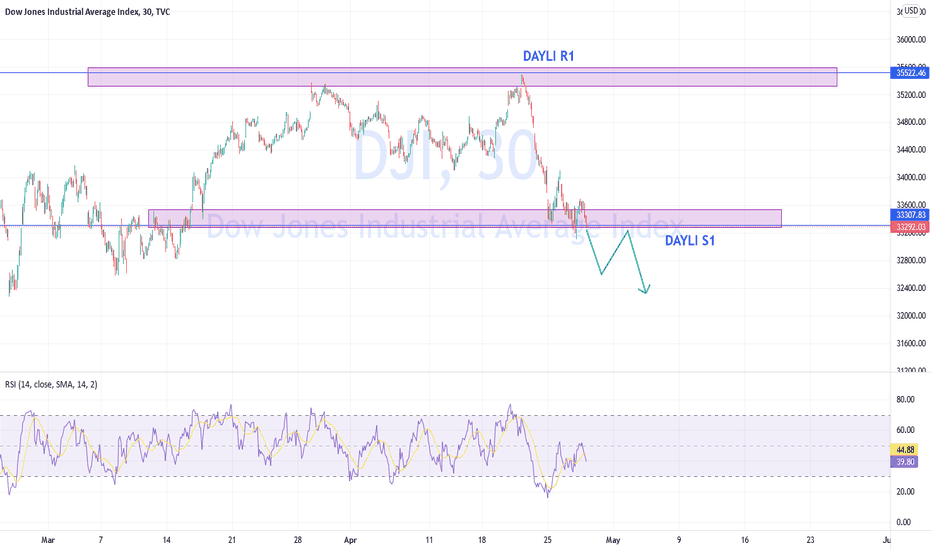Click the 34000.00 price axis label
The height and width of the screenshot is (550, 932).
tap(911, 177)
